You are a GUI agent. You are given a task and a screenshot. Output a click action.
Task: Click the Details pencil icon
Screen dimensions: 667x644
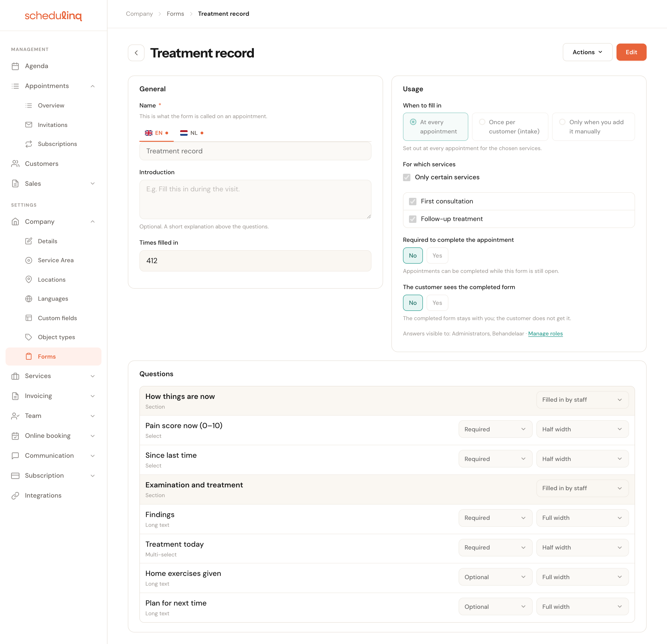(29, 241)
